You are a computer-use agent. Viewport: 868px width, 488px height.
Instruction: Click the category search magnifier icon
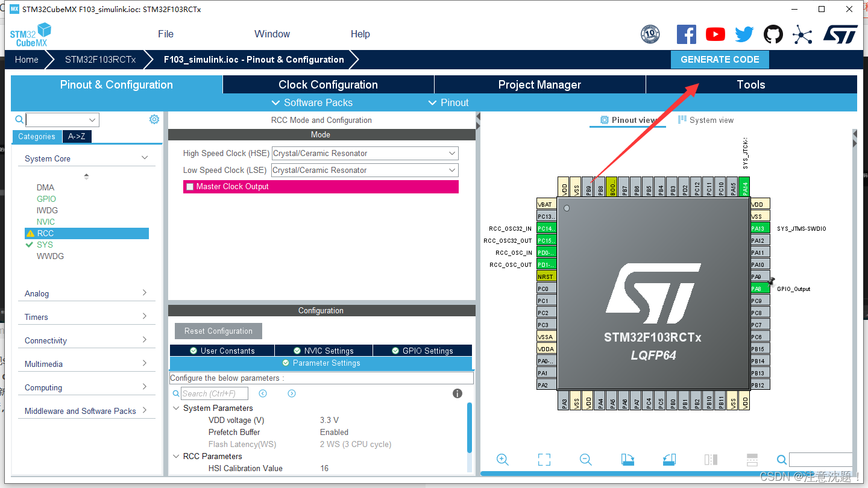tap(19, 119)
